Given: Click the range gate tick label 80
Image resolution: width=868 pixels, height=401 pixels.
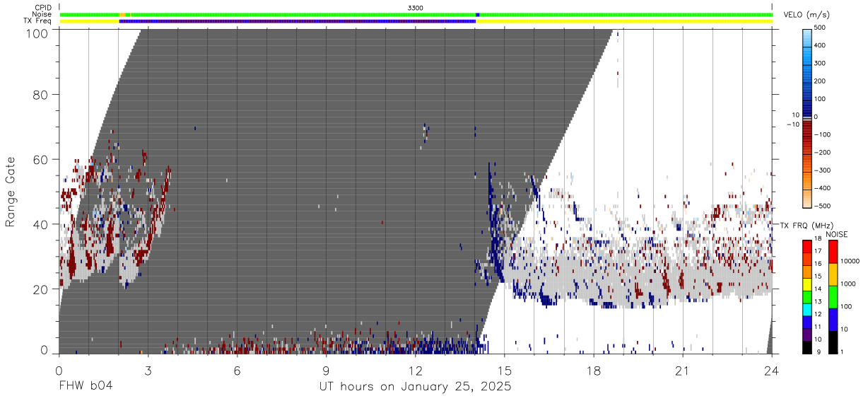Looking at the screenshot, I should 41,95.
